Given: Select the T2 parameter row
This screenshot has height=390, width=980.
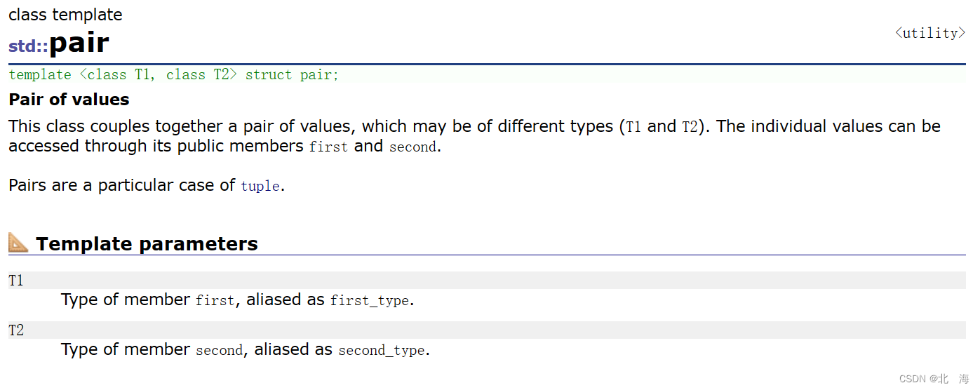Looking at the screenshot, I should click(487, 330).
